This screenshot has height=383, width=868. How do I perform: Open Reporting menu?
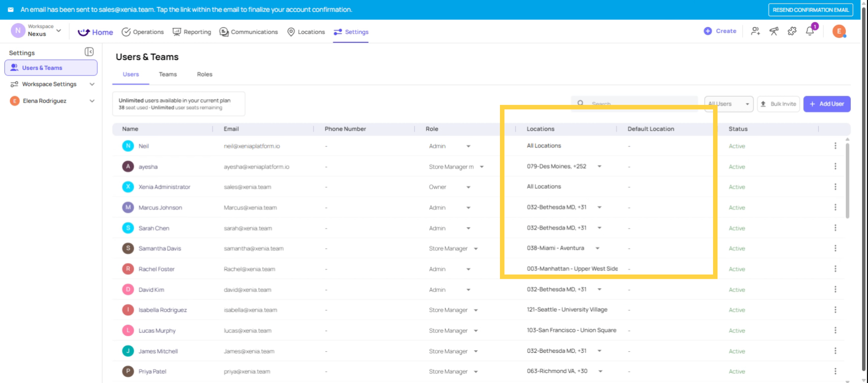coord(192,32)
